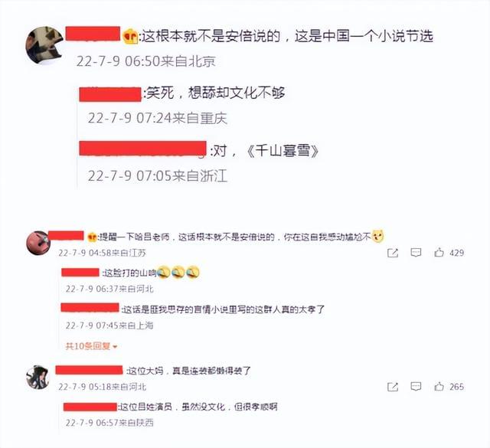Open the Beijing commenter's avatar
Image resolution: width=490 pixels, height=448 pixels.
pyautogui.click(x=44, y=45)
